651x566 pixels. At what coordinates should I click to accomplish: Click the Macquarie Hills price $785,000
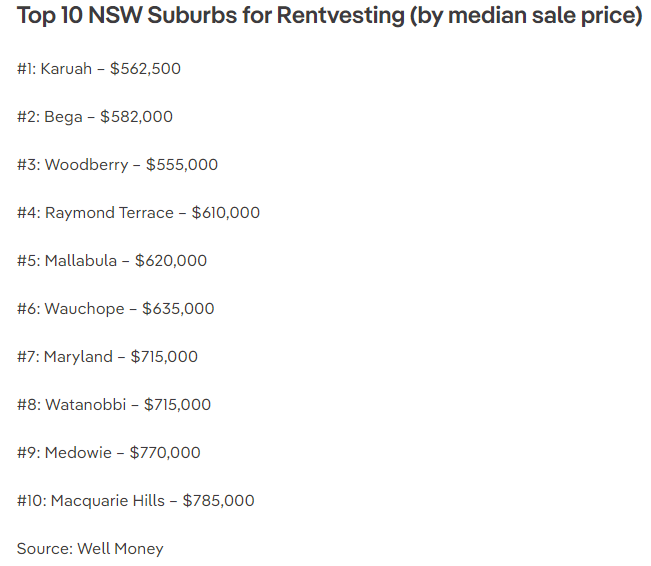point(219,501)
